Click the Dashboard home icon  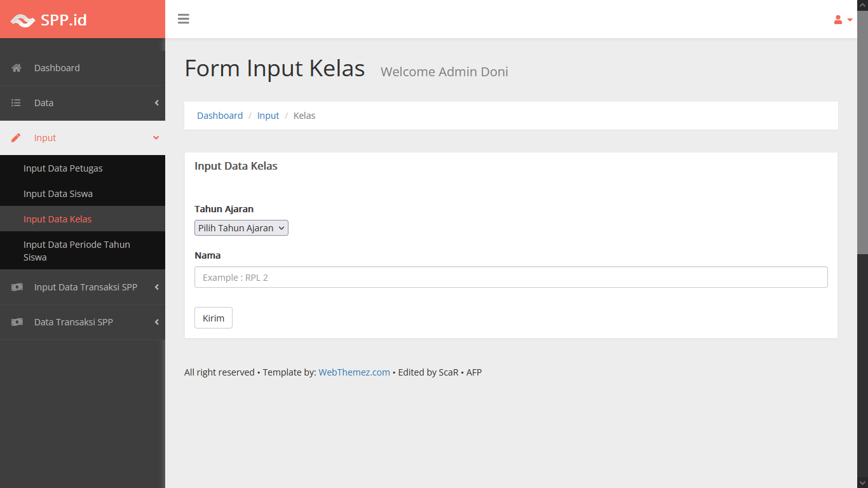coord(17,68)
